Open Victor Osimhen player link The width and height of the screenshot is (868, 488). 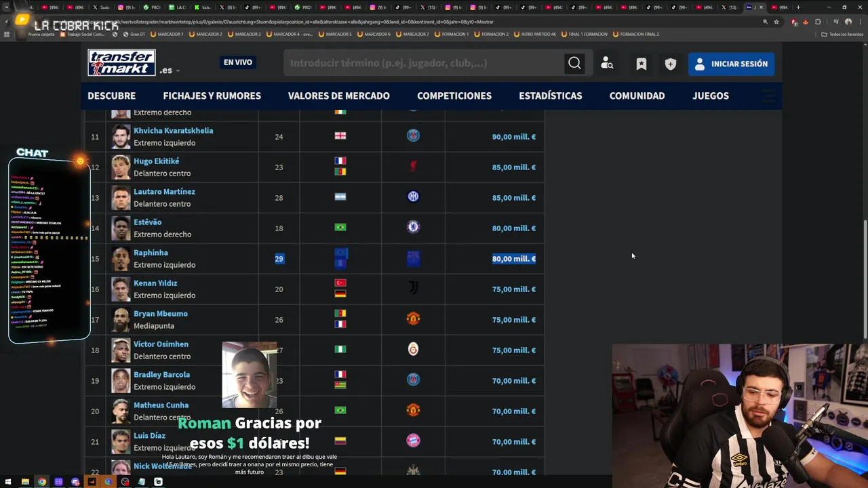[x=161, y=344]
